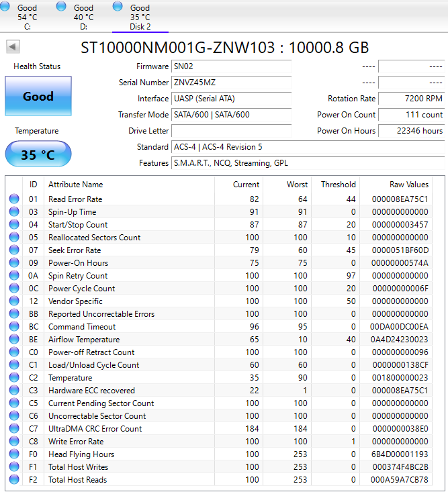Click the Hardware ECC recovered attribute name

pyautogui.click(x=91, y=391)
